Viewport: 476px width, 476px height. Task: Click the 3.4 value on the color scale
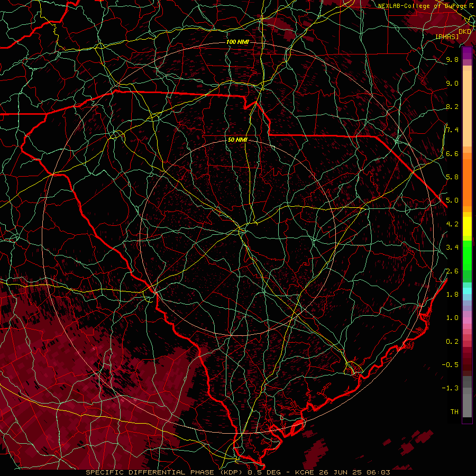(452, 248)
